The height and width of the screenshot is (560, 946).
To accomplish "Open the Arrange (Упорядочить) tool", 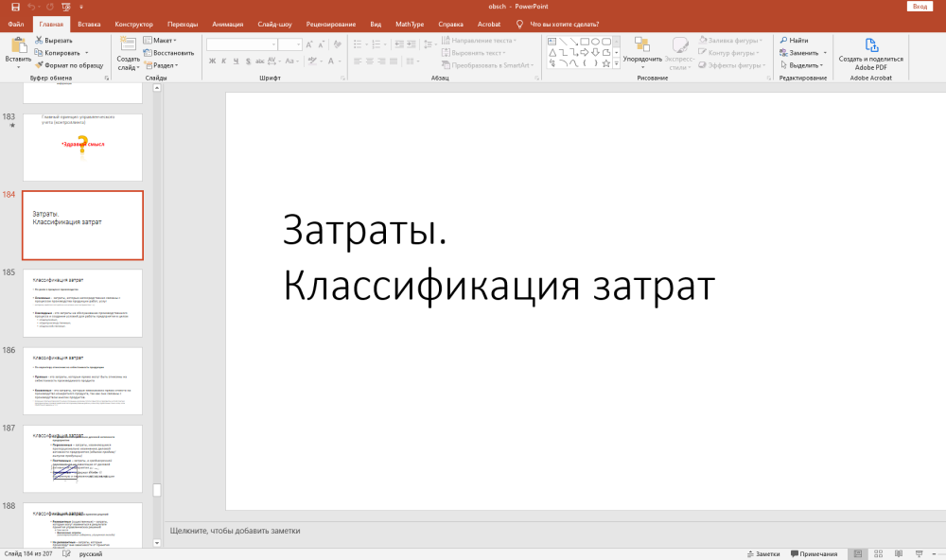I will point(642,49).
